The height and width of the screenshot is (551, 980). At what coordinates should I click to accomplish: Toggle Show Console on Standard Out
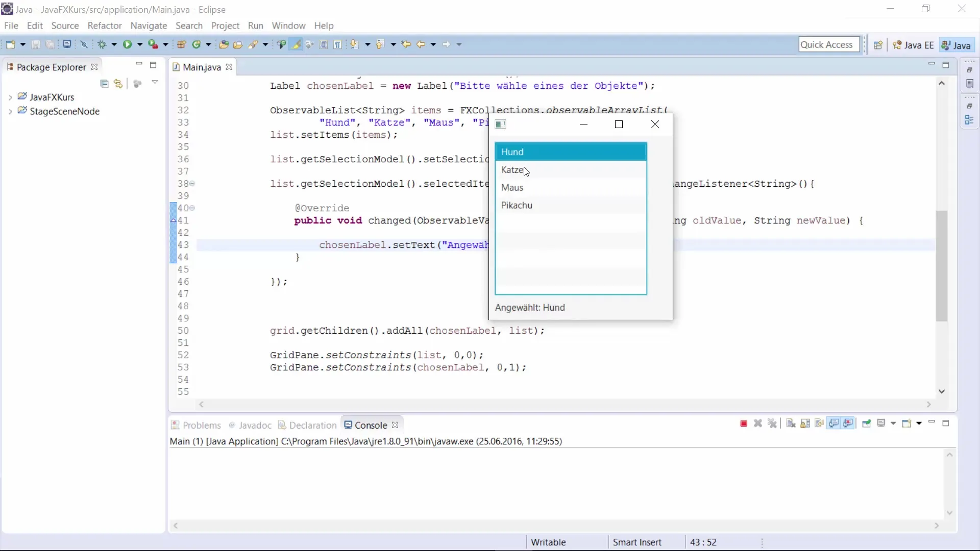(834, 423)
